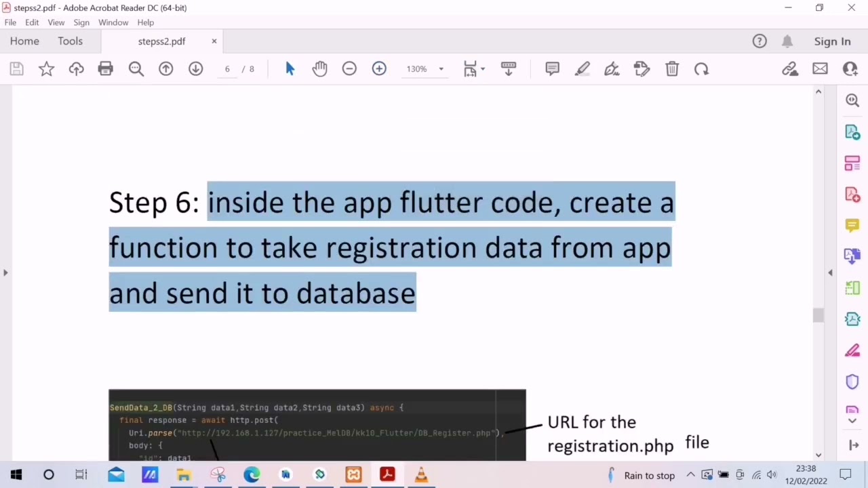Image resolution: width=868 pixels, height=488 pixels.
Task: Toggle scrolling/read mode icon
Action: 509,68
